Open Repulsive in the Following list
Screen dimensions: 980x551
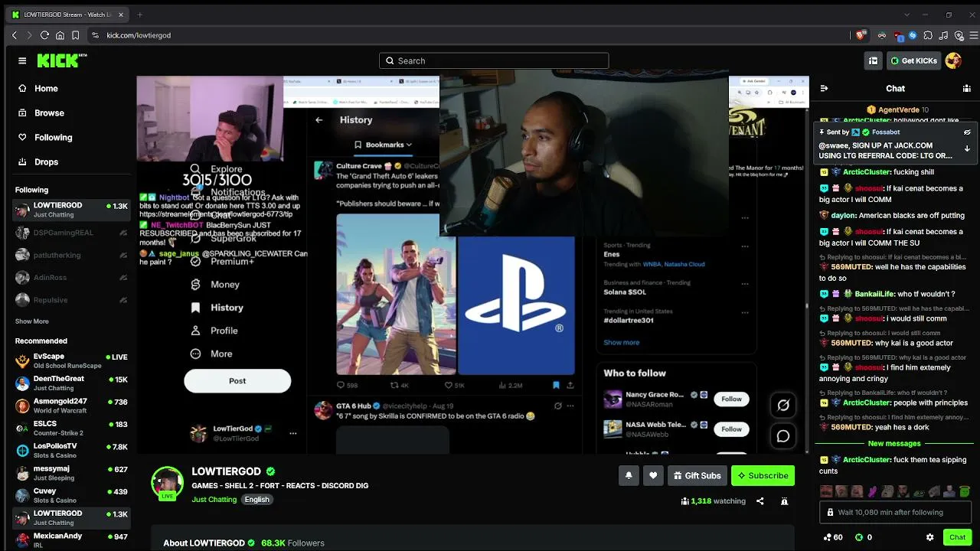tap(72, 300)
